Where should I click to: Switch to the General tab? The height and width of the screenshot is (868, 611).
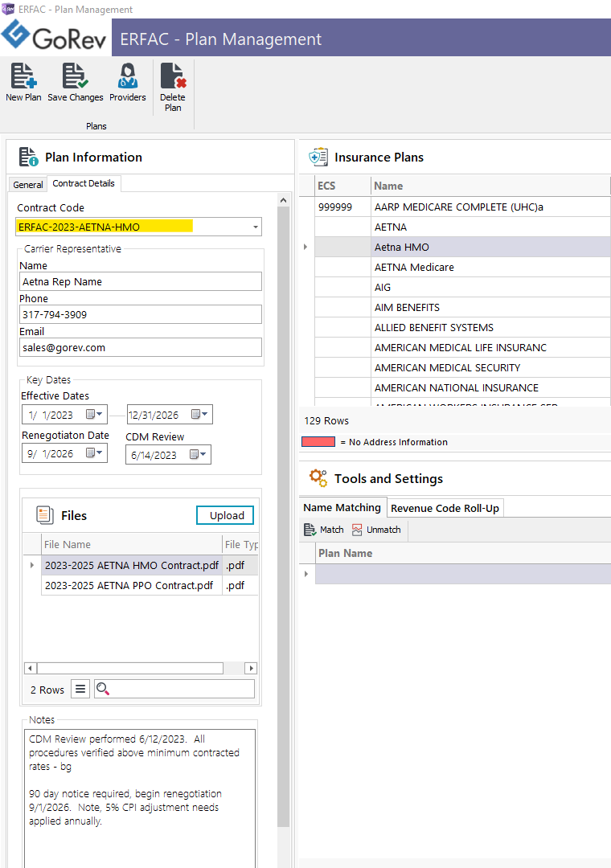coord(27,184)
